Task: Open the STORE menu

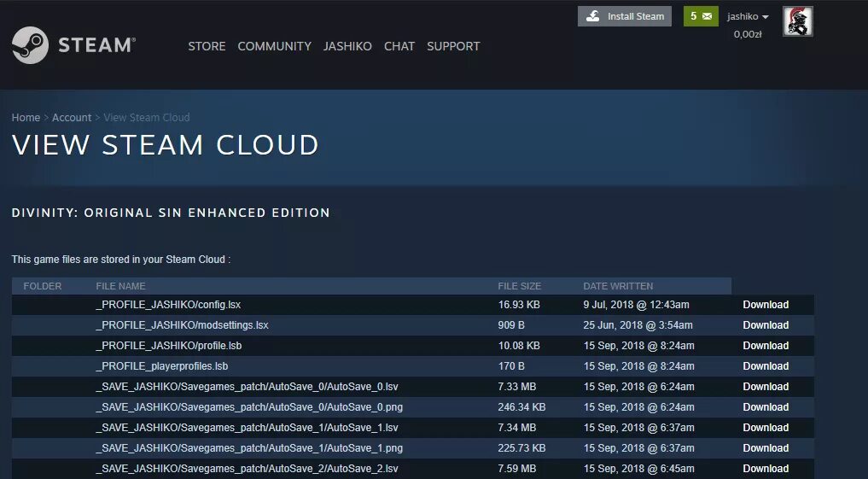Action: (x=207, y=46)
